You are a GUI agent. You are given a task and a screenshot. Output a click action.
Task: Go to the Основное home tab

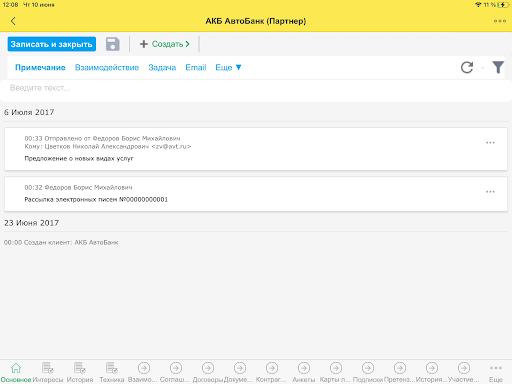[x=16, y=373]
